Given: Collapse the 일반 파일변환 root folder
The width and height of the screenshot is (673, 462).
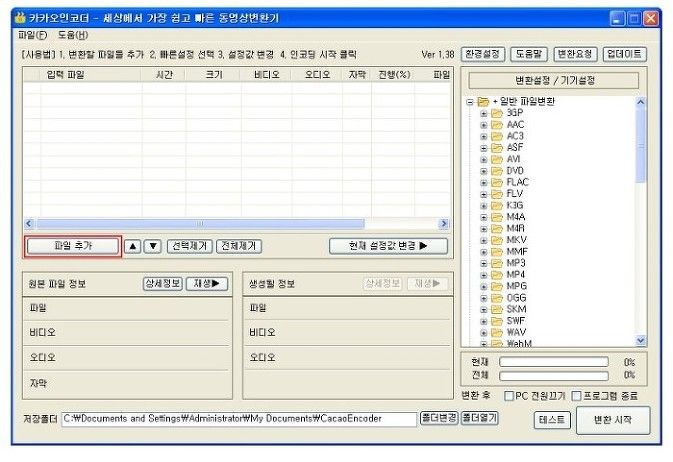Looking at the screenshot, I should (x=470, y=102).
